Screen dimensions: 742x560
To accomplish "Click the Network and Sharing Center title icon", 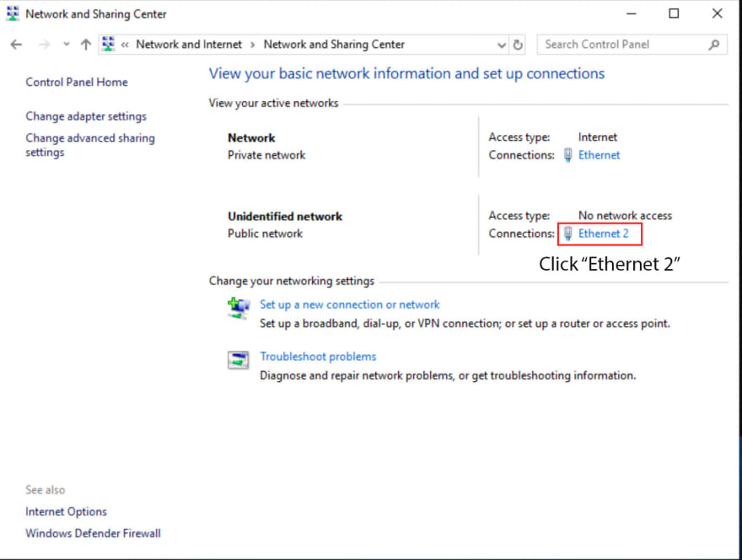I will point(13,13).
